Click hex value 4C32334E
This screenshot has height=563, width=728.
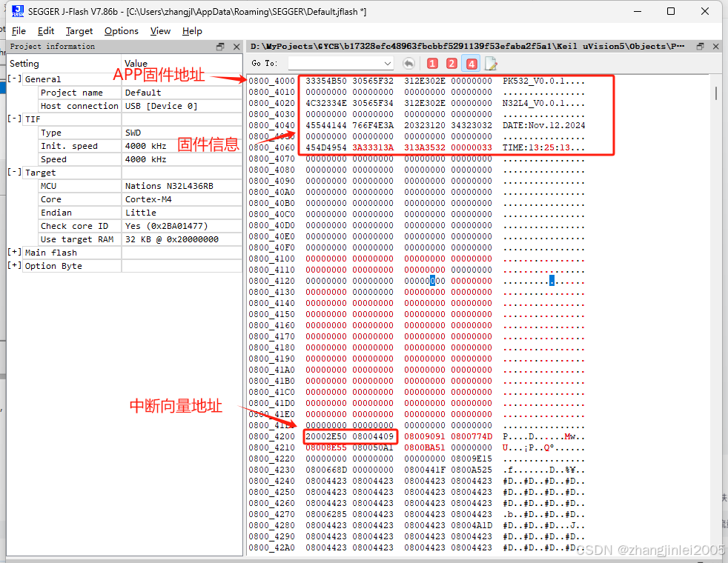tap(326, 103)
